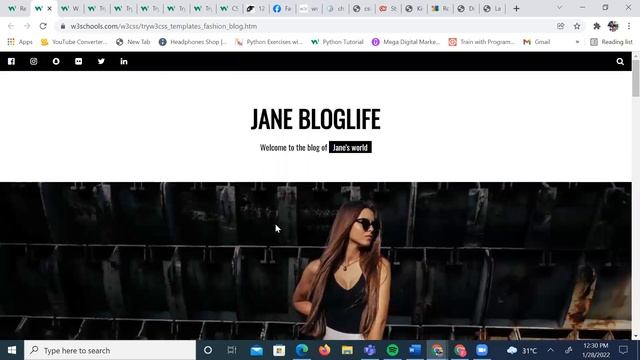Switch to the tab labeled Ki
Image resolution: width=640 pixels, height=360 pixels.
point(414,8)
